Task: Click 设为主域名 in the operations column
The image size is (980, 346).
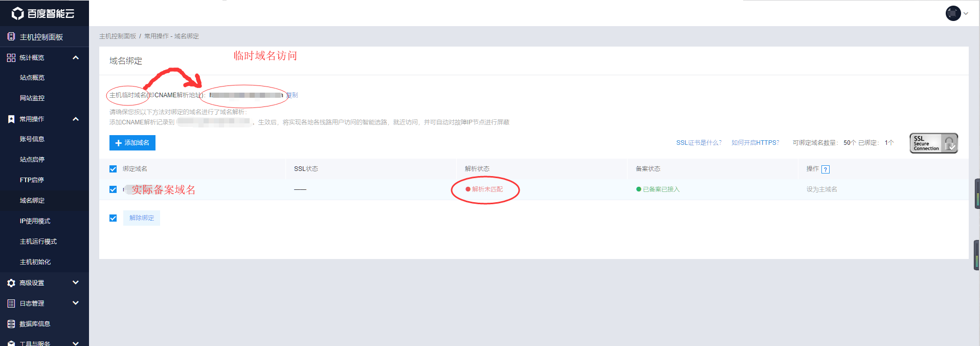Action: 822,189
